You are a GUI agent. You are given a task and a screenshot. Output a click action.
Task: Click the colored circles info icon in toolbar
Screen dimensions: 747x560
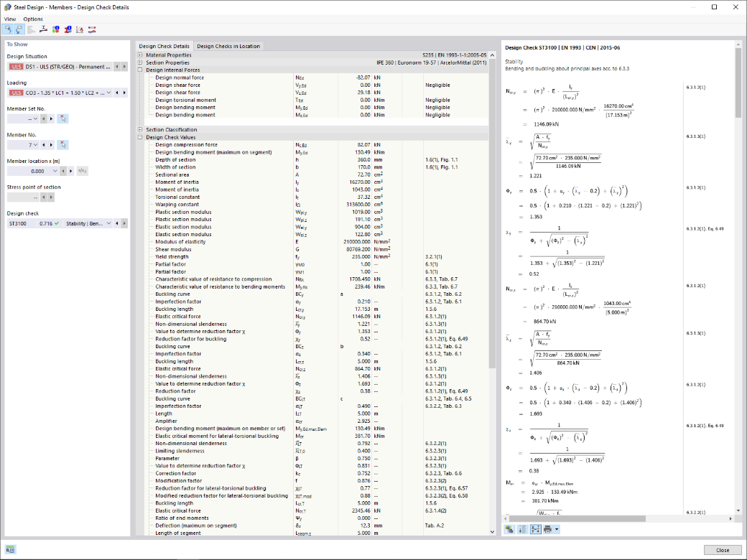pos(56,29)
